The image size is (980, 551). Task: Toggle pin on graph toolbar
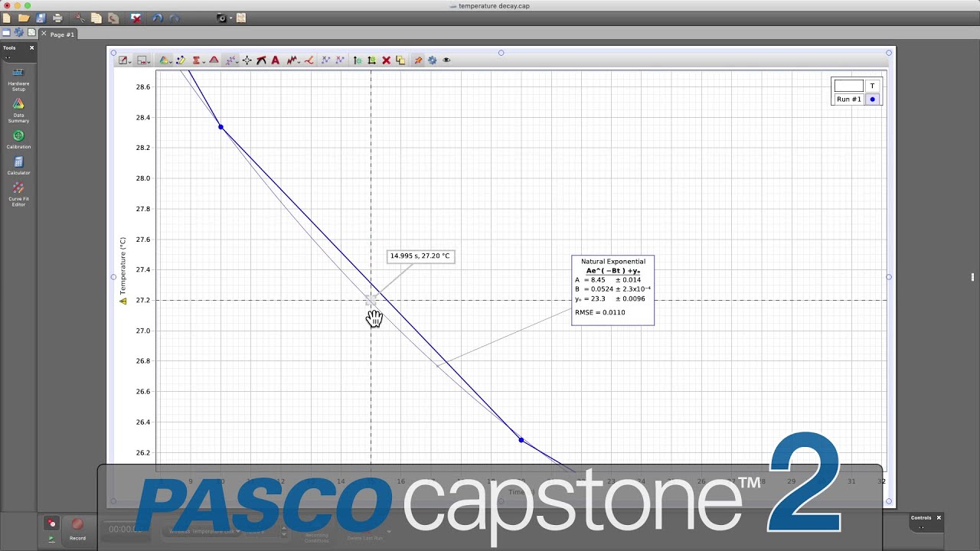[418, 60]
